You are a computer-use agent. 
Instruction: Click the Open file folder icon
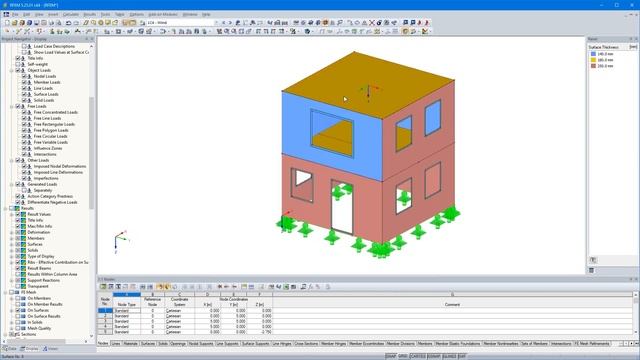point(14,23)
